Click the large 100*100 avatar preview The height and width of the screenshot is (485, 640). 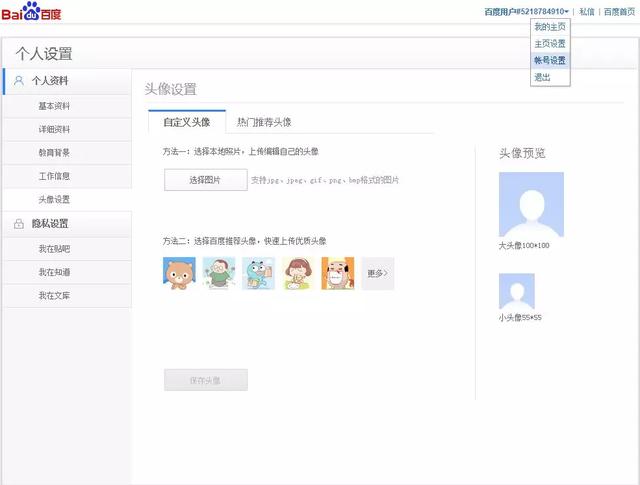pos(531,204)
